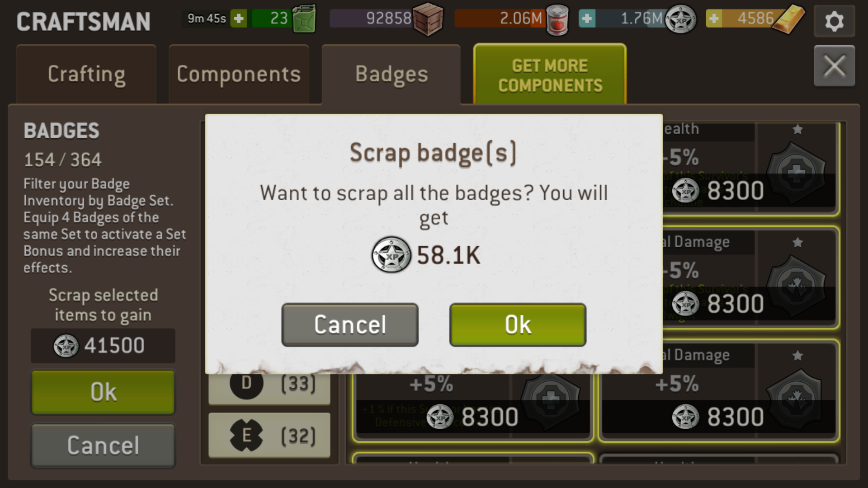Add more XP with the teal plus
Screen dimensions: 868x488
tap(587, 19)
